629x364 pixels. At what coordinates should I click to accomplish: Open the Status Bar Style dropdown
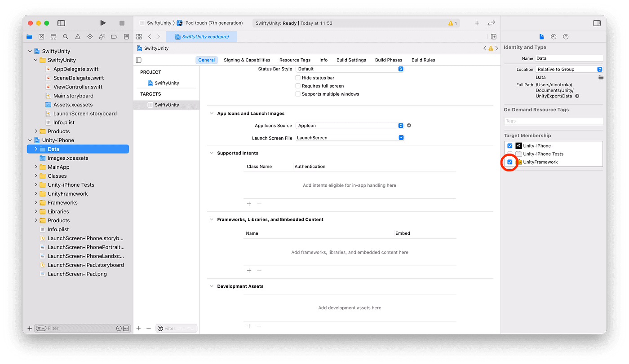coord(350,69)
